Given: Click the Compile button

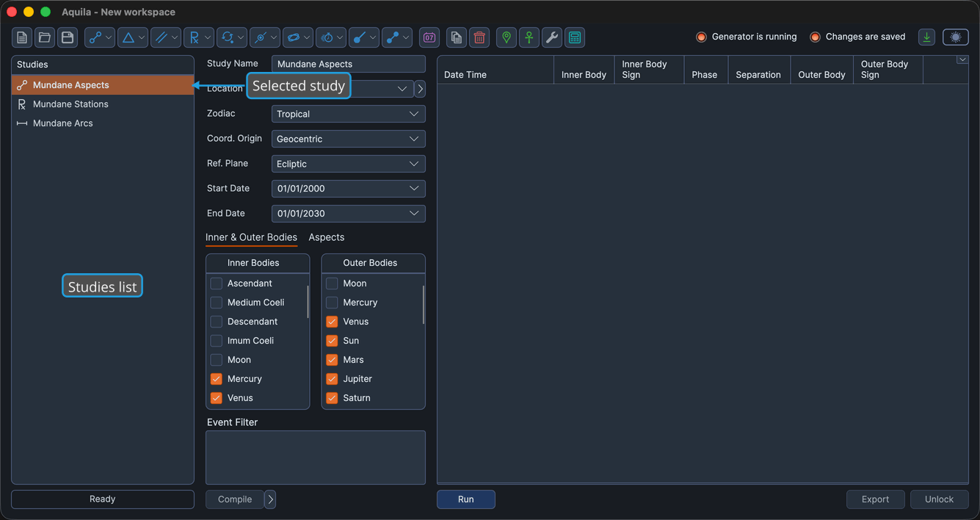Looking at the screenshot, I should click(235, 499).
